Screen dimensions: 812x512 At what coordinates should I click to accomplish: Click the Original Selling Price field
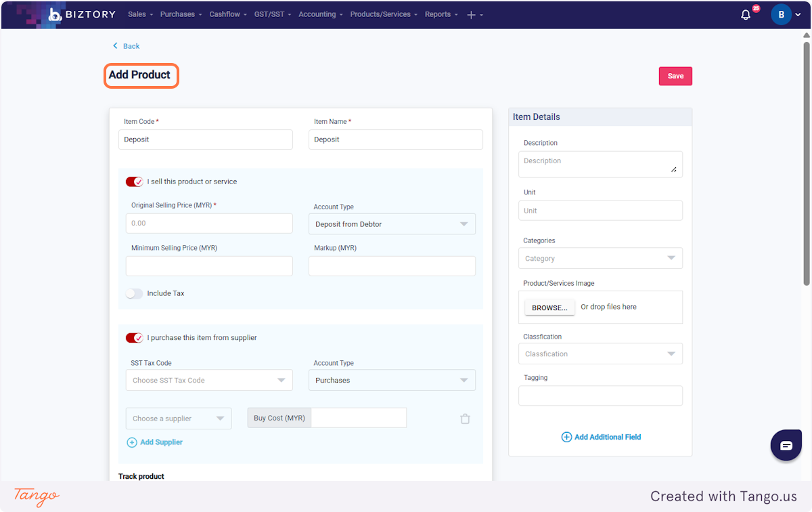(x=209, y=223)
